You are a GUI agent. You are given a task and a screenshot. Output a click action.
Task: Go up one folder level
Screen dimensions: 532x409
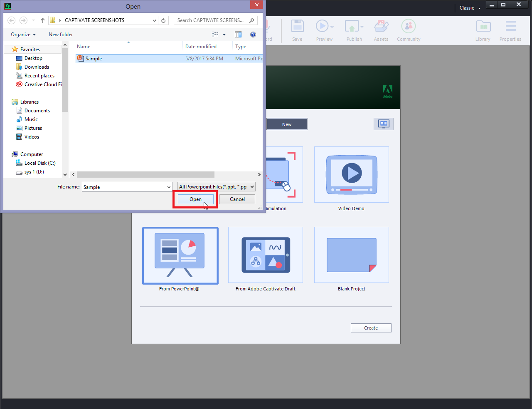(42, 20)
